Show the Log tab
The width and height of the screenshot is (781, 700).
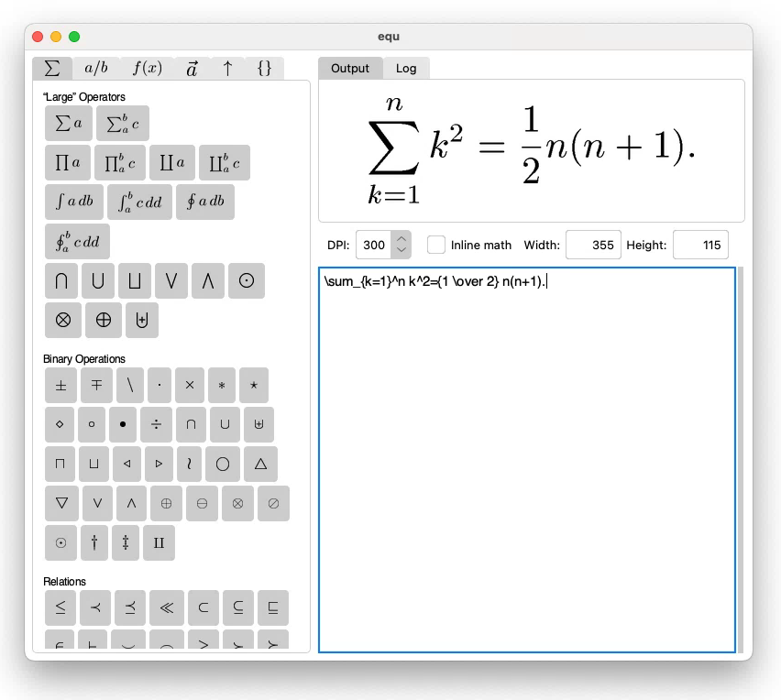tap(406, 68)
